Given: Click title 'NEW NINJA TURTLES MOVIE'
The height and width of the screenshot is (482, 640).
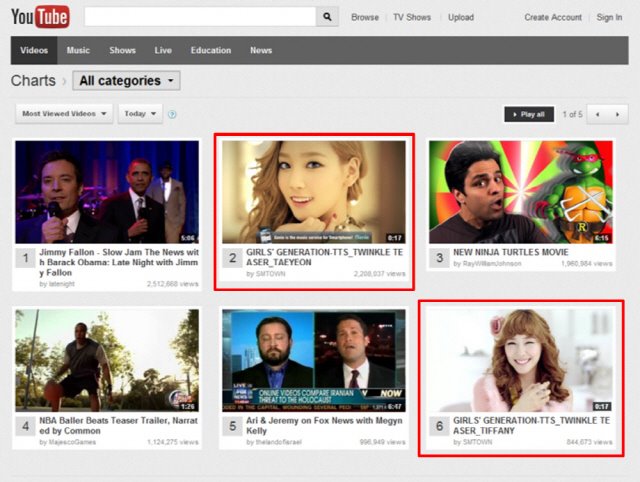Looking at the screenshot, I should pos(511,252).
